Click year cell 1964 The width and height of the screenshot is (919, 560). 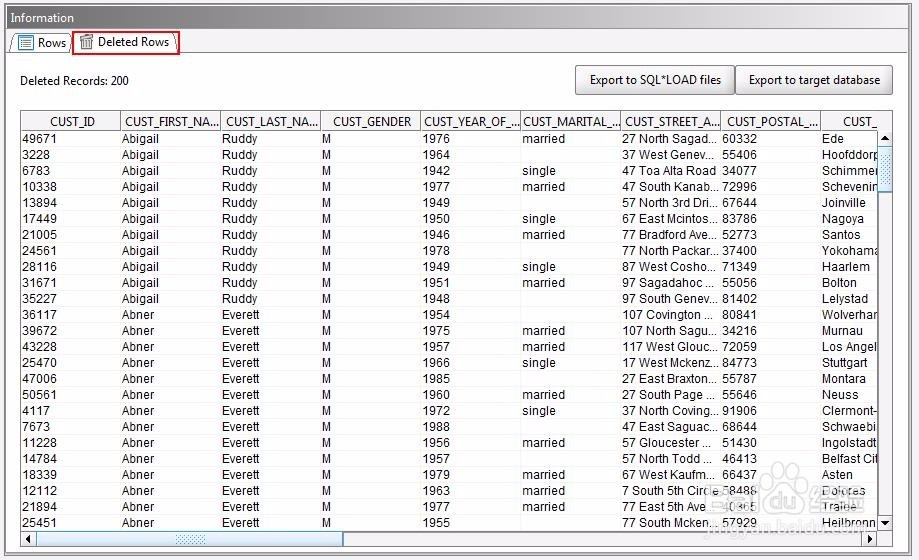(x=471, y=155)
